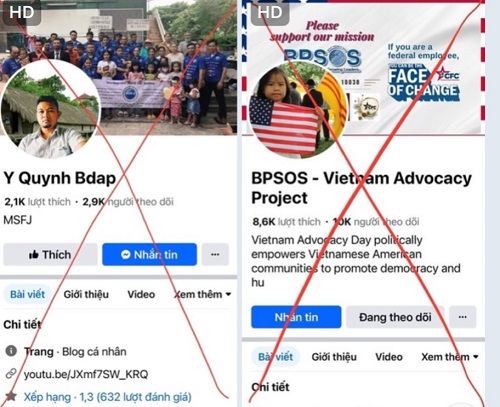Screen dimensions: 500x407
Task: Open BPSOS profile picture with flag
Action: (299, 109)
